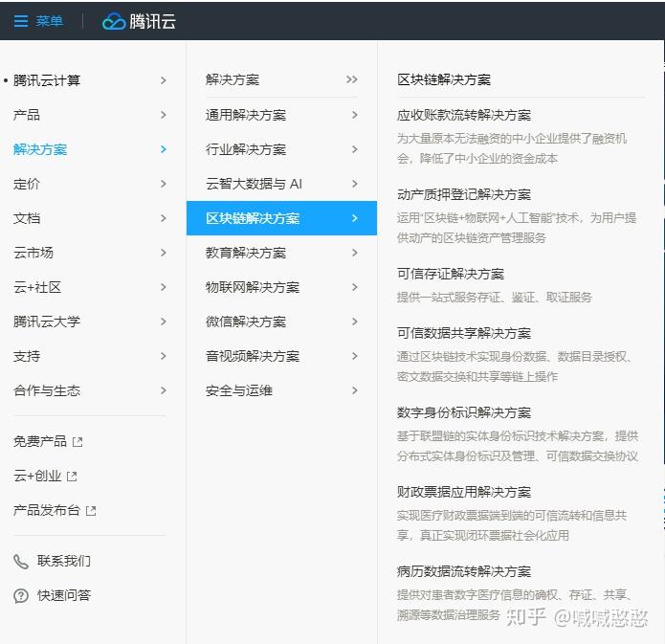This screenshot has height=644, width=665.
Task: Click the external link icon beside 云+创业
Action: point(72,477)
